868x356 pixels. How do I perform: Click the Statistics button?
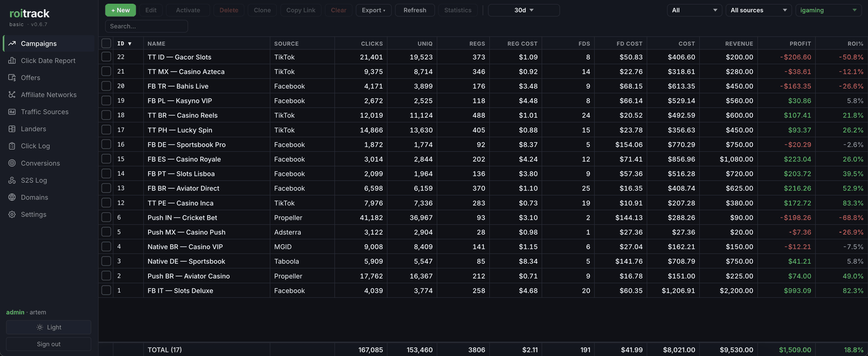(458, 10)
